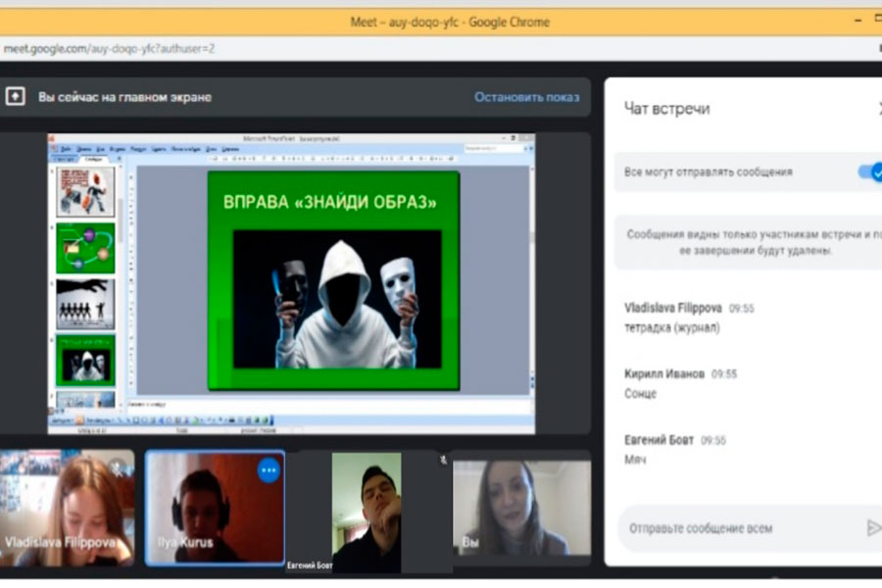Screen dimensions: 882x588
Task: Click the hooded figure slide thumbnail
Action: tap(85, 361)
